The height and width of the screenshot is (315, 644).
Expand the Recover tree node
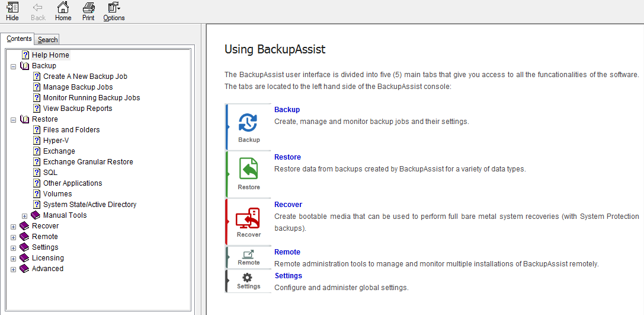(14, 227)
